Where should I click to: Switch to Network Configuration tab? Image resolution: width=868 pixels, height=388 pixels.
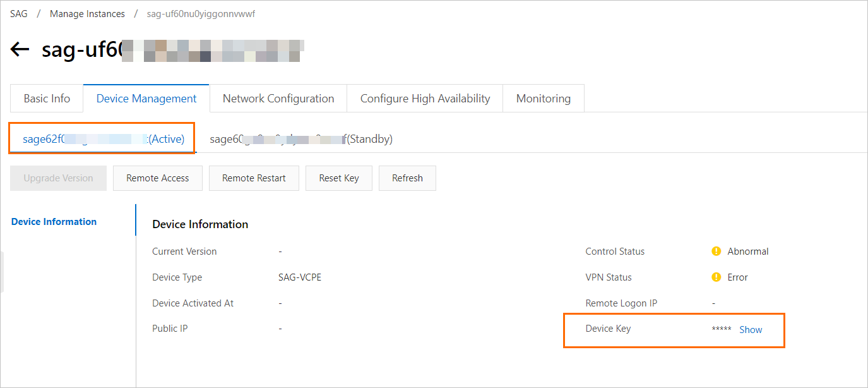coord(278,99)
